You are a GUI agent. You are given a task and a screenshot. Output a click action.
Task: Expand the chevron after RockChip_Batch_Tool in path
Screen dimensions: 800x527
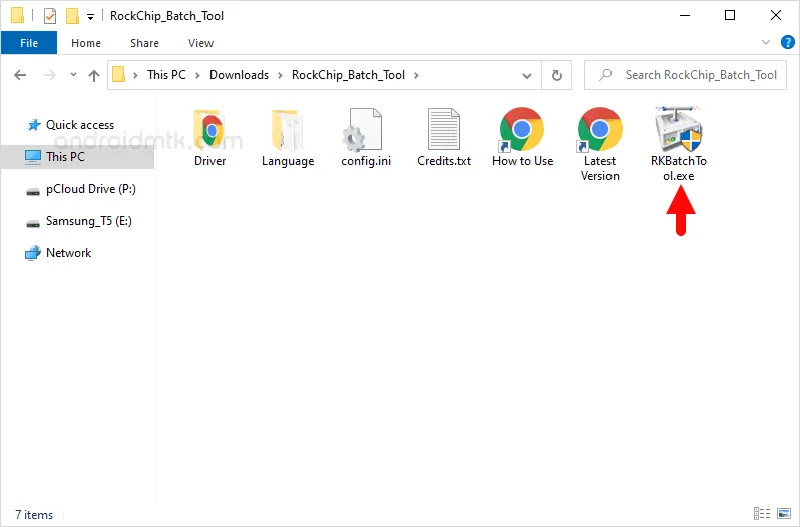pyautogui.click(x=416, y=76)
